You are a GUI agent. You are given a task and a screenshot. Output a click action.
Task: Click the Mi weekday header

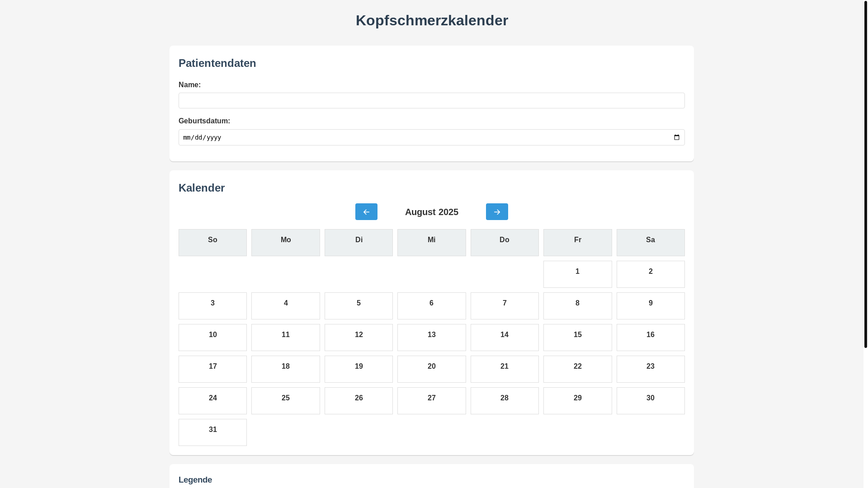(432, 243)
